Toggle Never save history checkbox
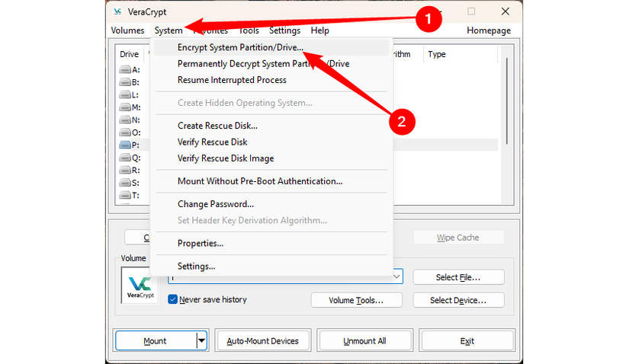 [172, 299]
